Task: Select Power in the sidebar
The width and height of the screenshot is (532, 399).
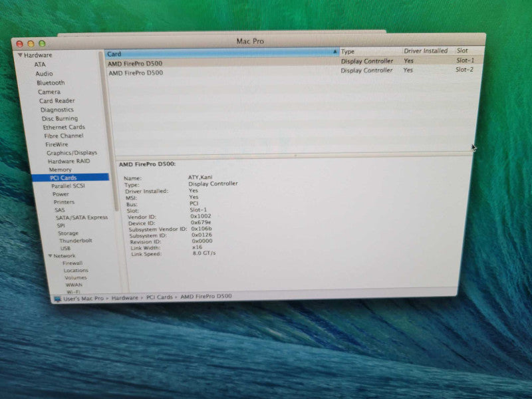Action: coord(61,194)
